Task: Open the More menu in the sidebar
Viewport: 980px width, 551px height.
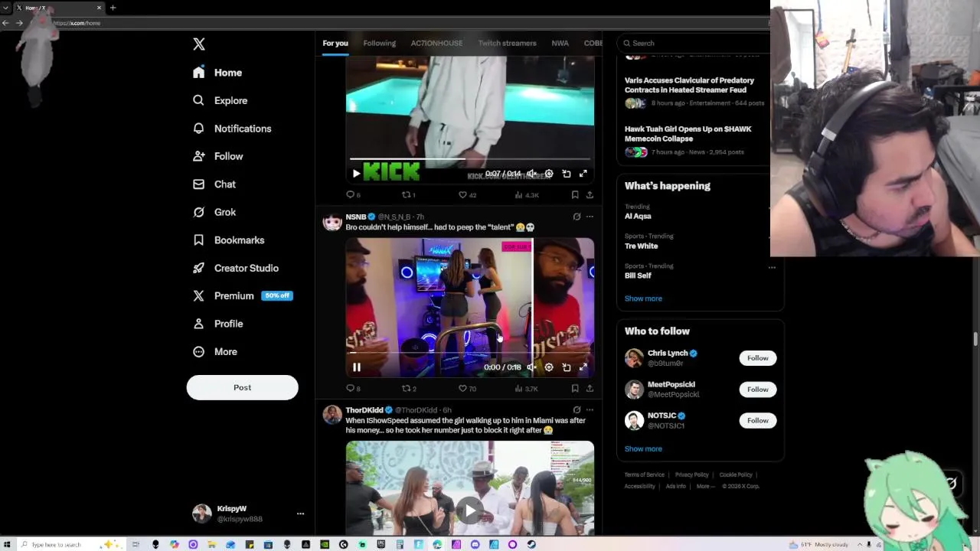Action: 215,352
